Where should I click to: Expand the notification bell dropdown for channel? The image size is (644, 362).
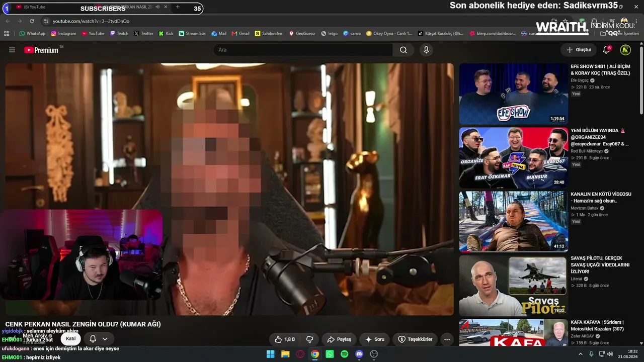pyautogui.click(x=105, y=339)
